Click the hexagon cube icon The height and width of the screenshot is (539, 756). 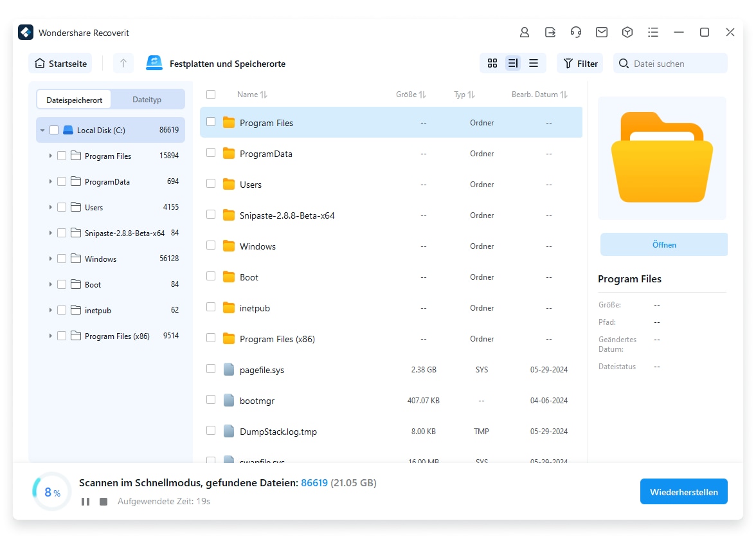pyautogui.click(x=627, y=32)
